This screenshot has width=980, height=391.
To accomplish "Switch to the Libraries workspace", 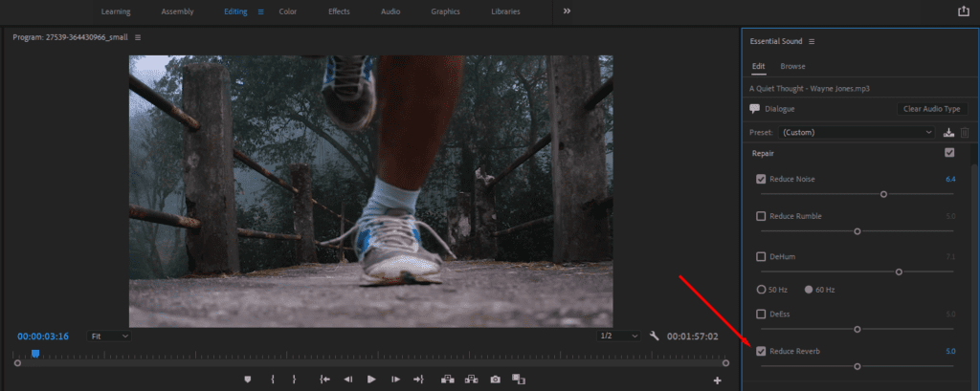I will click(505, 11).
